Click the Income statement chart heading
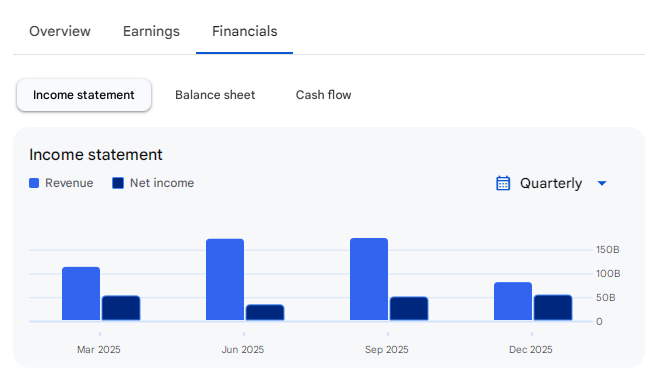 click(x=96, y=155)
